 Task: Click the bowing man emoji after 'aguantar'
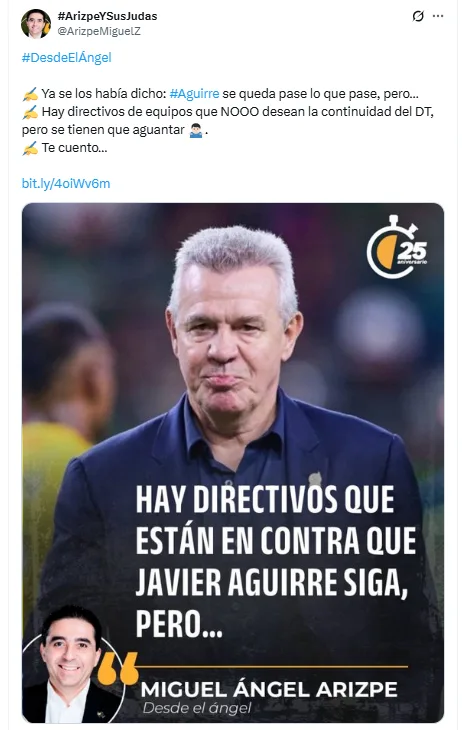tap(196, 130)
